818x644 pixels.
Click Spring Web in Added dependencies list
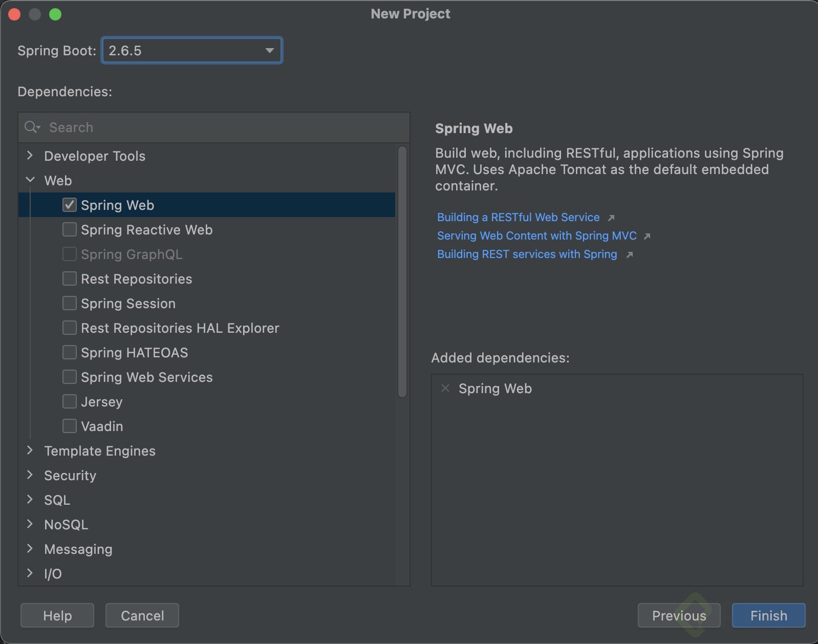pyautogui.click(x=495, y=389)
